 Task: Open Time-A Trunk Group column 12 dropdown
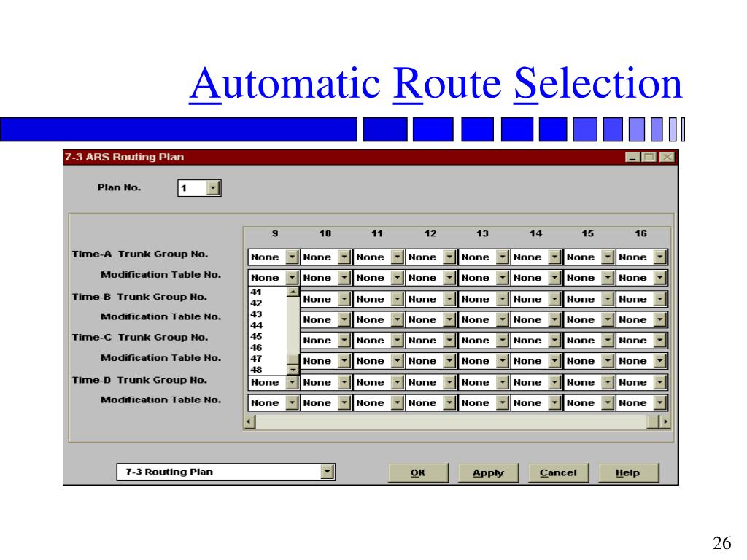[x=449, y=257]
